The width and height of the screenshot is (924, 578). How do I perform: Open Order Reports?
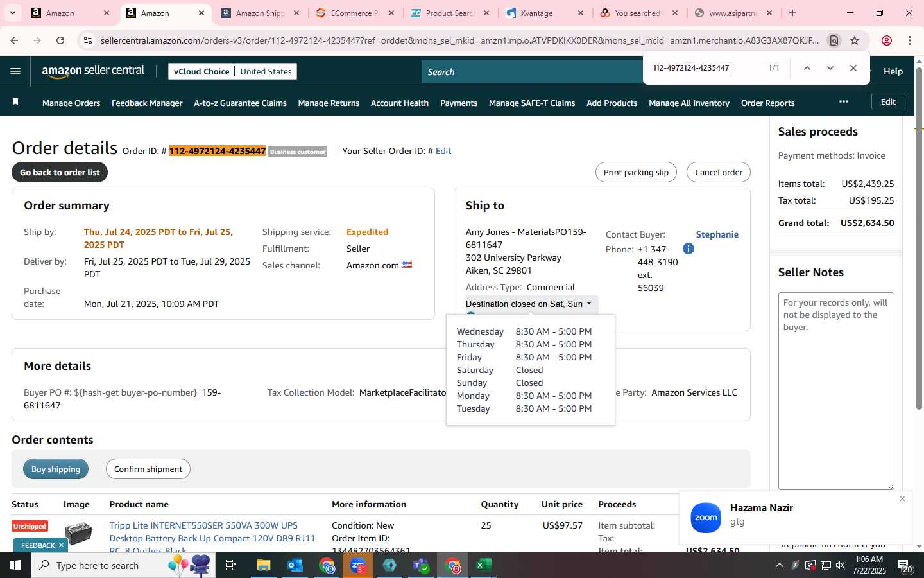click(x=767, y=103)
